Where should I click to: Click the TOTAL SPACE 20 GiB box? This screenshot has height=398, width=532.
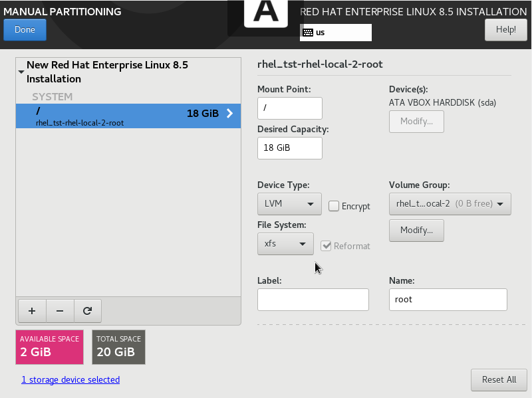click(x=118, y=347)
